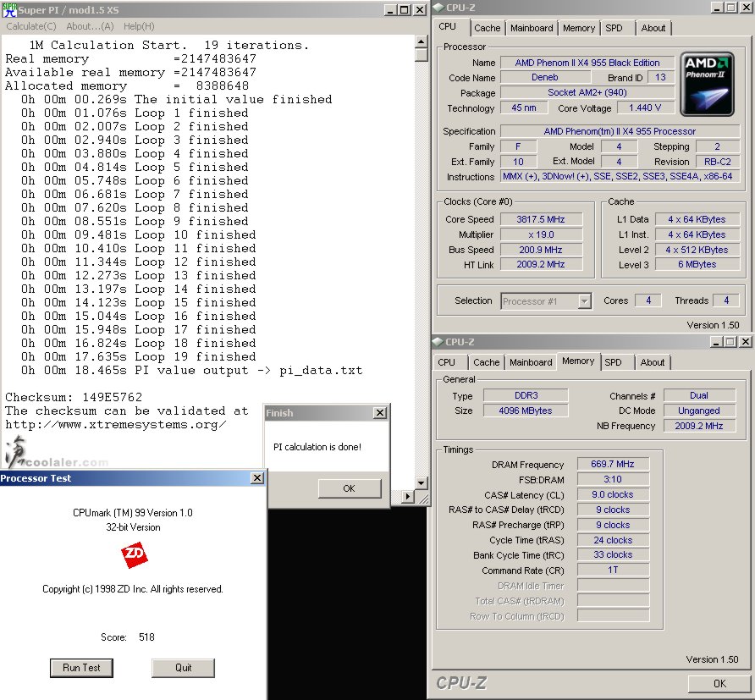The image size is (755, 700).
Task: Click the Level 3 cache value 6 MBytes
Action: 697,264
